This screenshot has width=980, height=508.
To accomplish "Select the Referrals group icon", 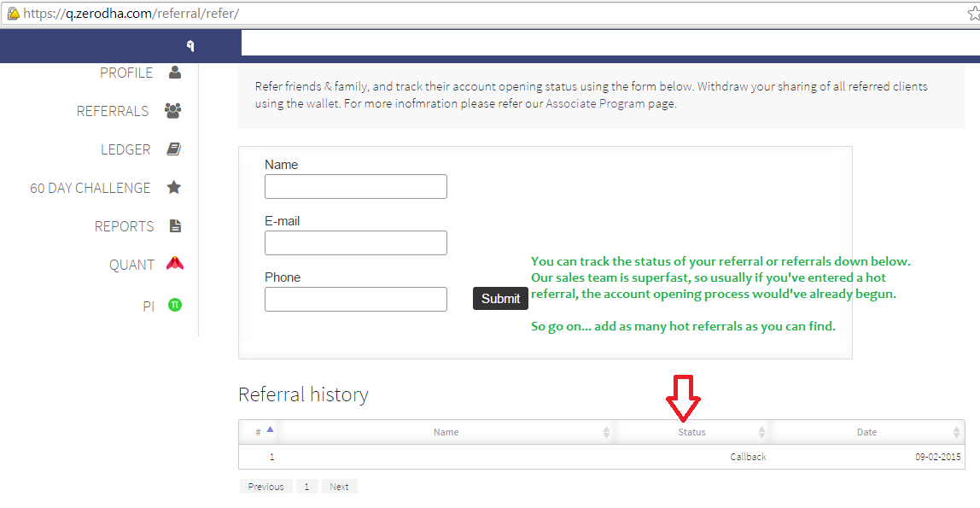I will [x=173, y=111].
